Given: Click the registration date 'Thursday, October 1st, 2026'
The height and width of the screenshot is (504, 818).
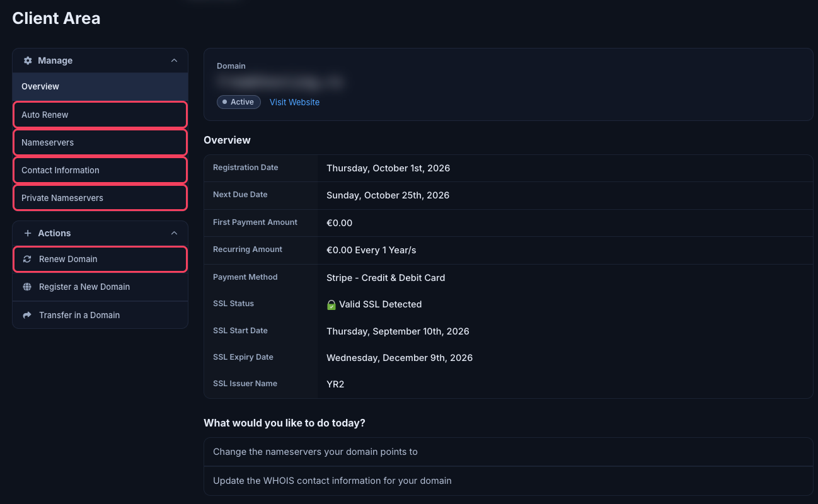Looking at the screenshot, I should (388, 168).
